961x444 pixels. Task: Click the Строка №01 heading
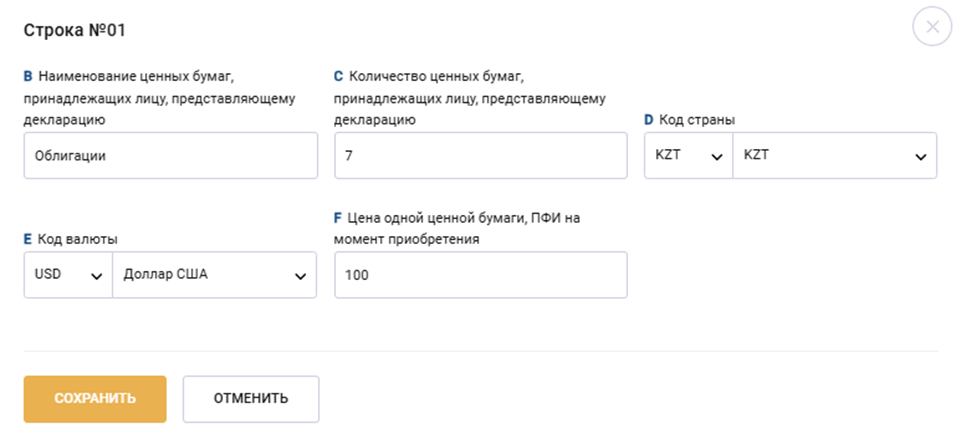[74, 30]
